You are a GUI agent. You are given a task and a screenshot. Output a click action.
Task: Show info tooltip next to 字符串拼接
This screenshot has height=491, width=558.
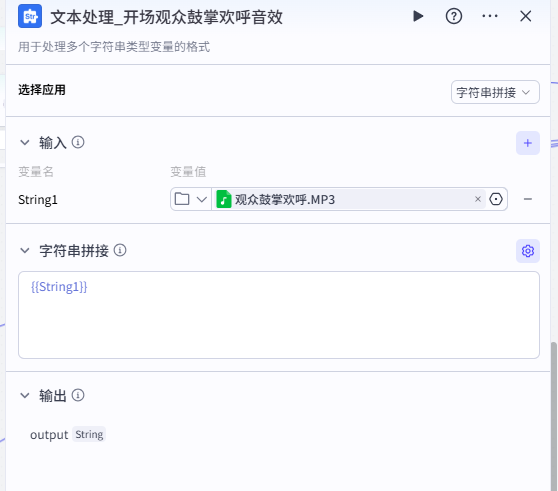click(120, 250)
